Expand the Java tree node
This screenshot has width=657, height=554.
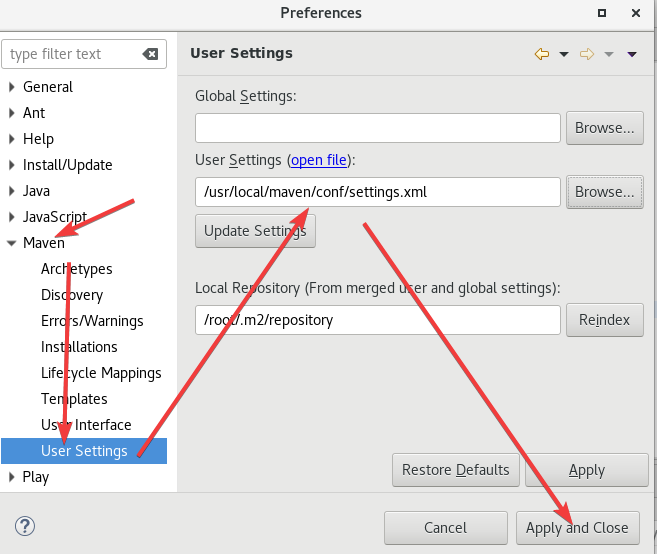pos(12,191)
